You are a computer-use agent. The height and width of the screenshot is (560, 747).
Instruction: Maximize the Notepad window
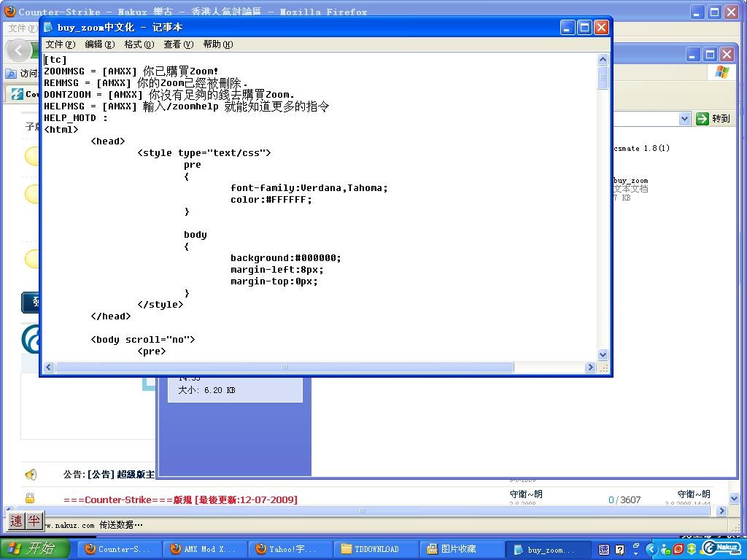point(584,28)
